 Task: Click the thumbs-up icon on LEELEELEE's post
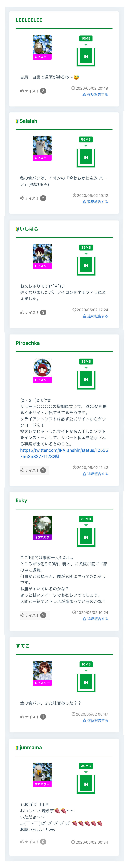tap(22, 91)
